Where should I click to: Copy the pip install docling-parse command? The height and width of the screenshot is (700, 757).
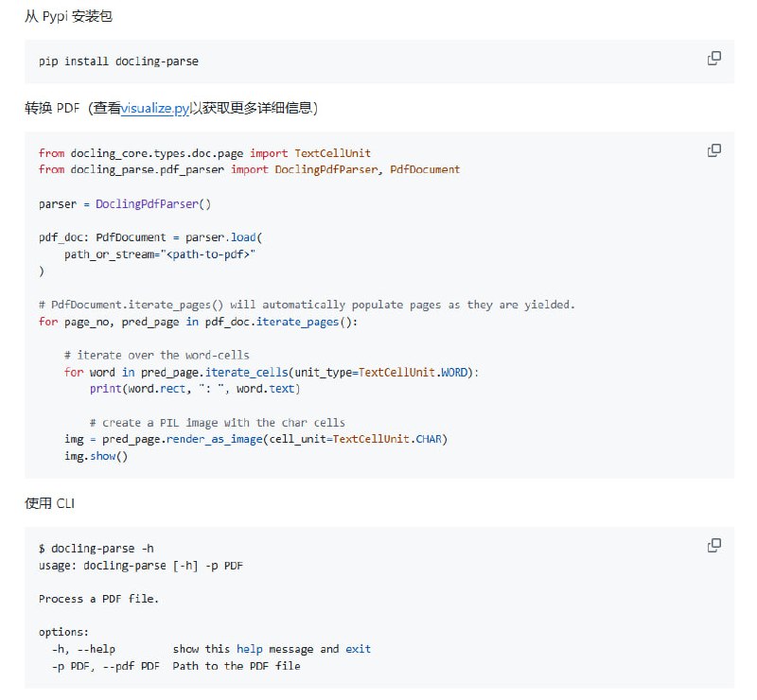coord(714,59)
